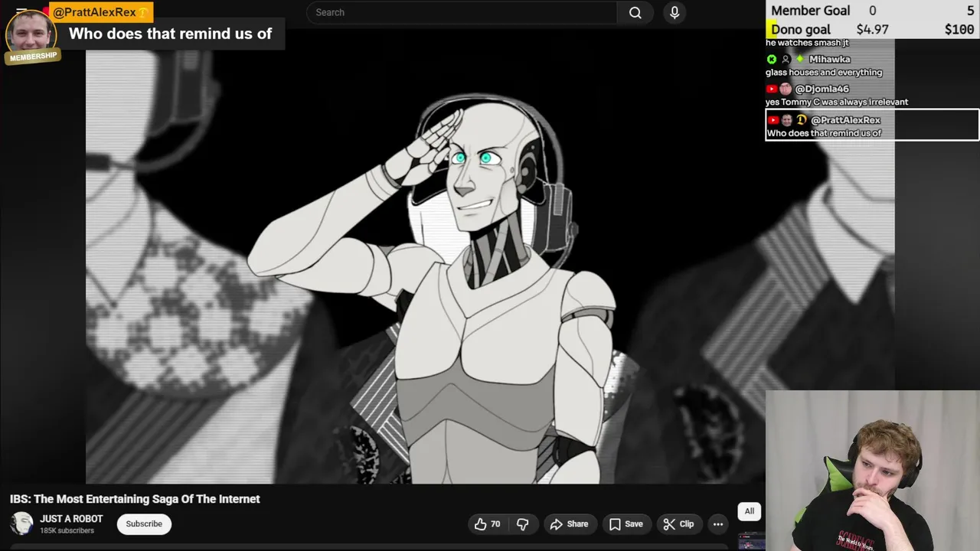
Task: Save the video to a playlist
Action: [x=626, y=524]
